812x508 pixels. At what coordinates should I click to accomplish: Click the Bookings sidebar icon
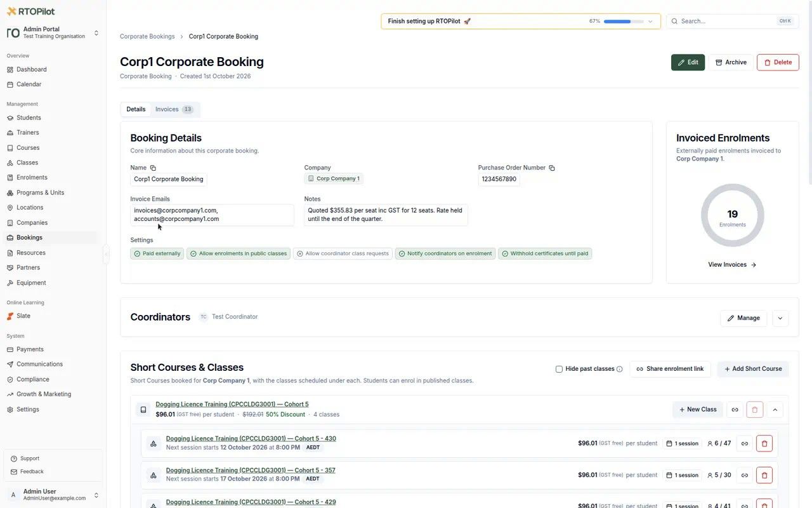(x=10, y=237)
